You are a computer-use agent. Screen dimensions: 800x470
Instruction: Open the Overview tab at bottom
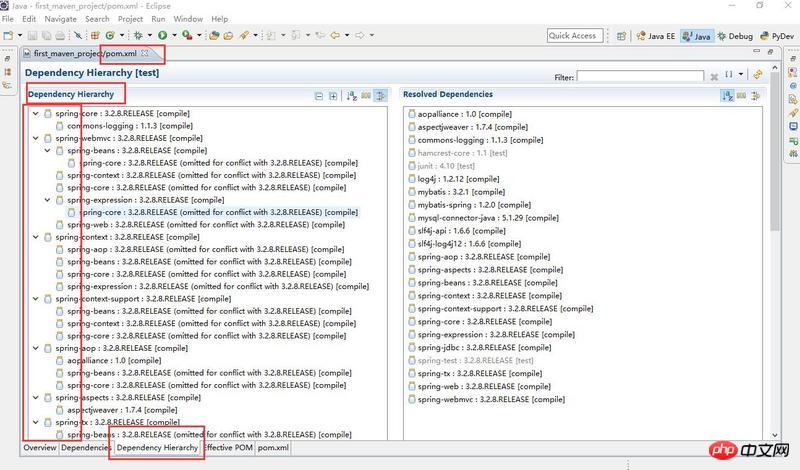pyautogui.click(x=40, y=448)
